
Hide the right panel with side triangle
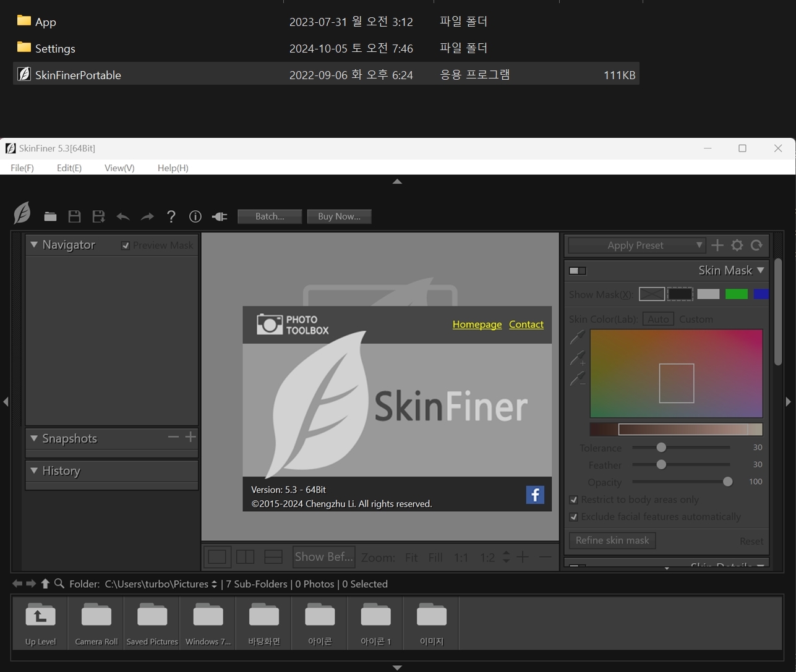tap(788, 402)
